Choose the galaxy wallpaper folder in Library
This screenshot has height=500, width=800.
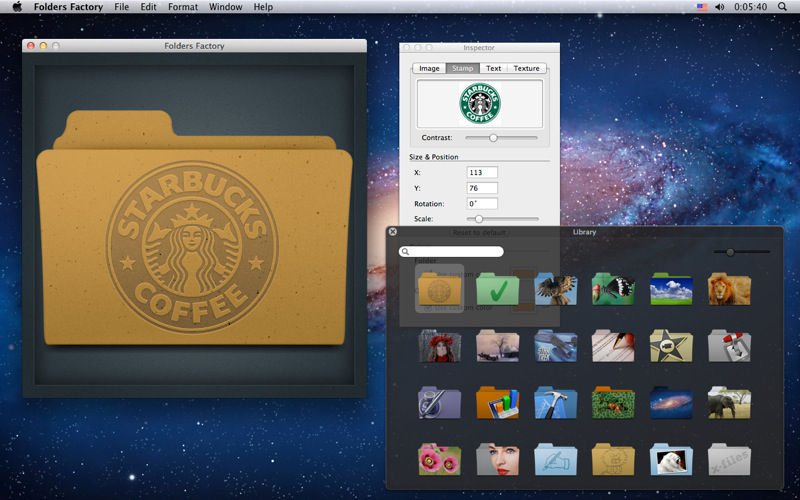click(x=671, y=403)
